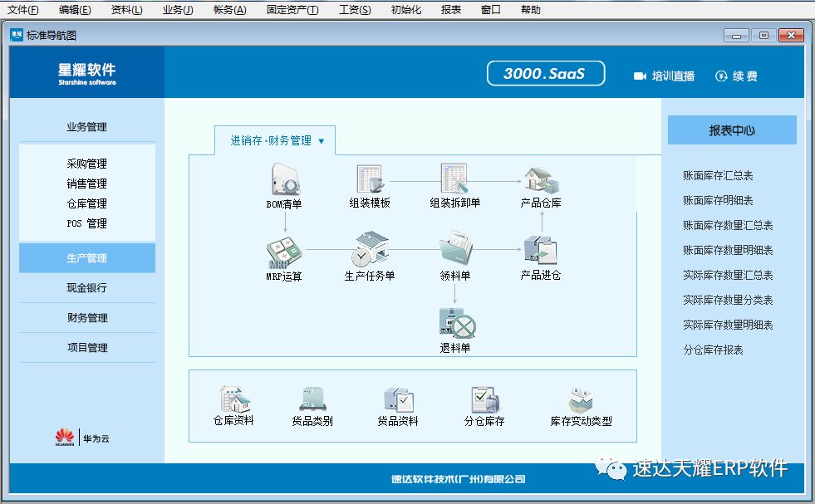Launch the MRP运算 icon
This screenshot has height=504, width=815.
click(284, 252)
